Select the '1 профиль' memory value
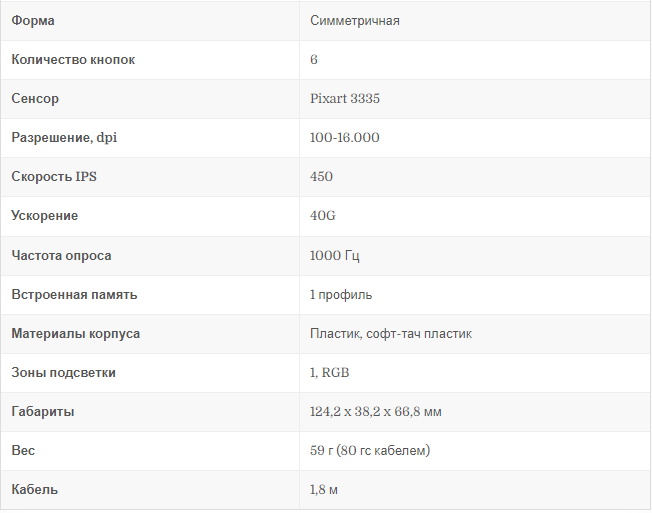The image size is (652, 513). pyautogui.click(x=341, y=295)
